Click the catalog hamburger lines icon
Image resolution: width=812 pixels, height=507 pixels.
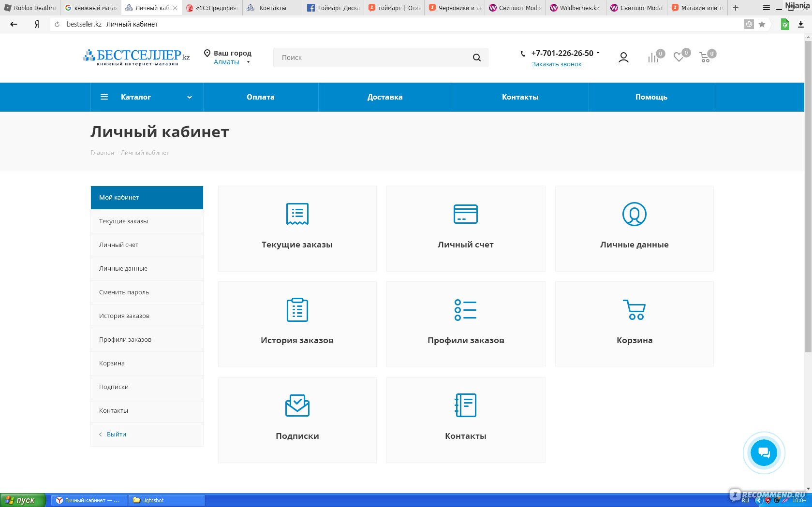point(104,97)
